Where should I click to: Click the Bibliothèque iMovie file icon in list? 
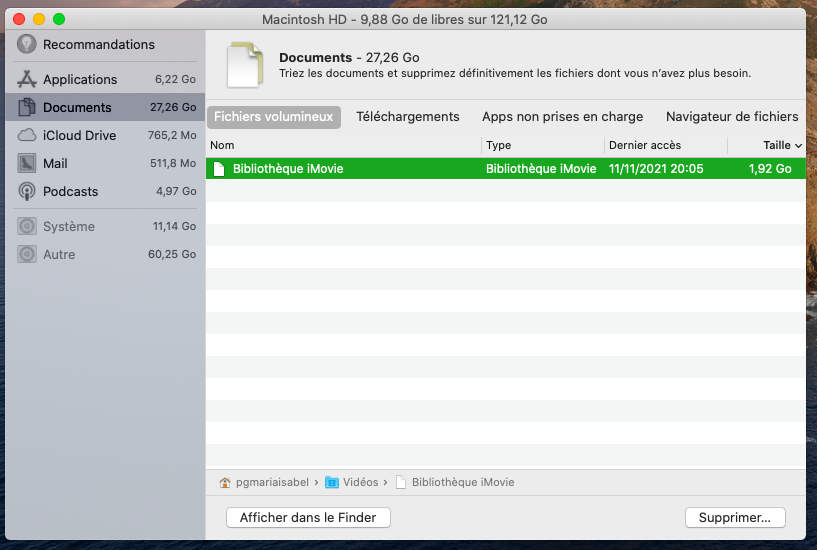point(219,169)
